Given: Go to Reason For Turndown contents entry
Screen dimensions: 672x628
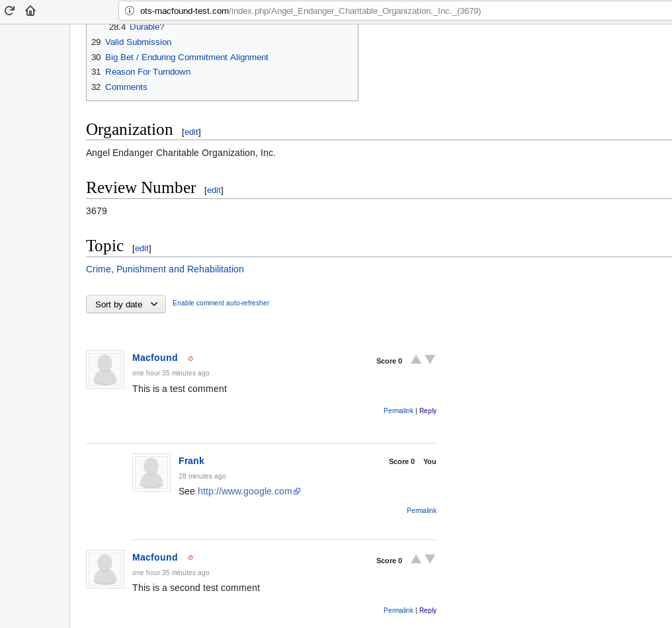Looking at the screenshot, I should point(147,72).
